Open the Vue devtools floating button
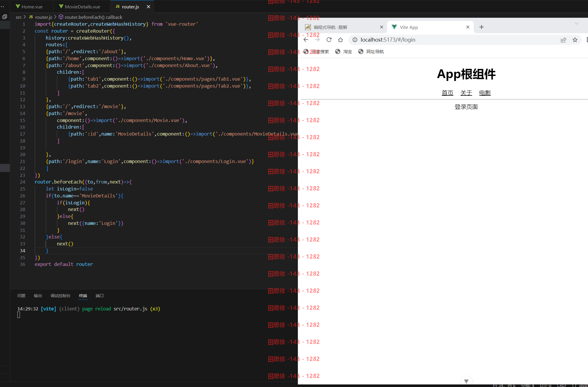The image size is (588, 387). 466,381
